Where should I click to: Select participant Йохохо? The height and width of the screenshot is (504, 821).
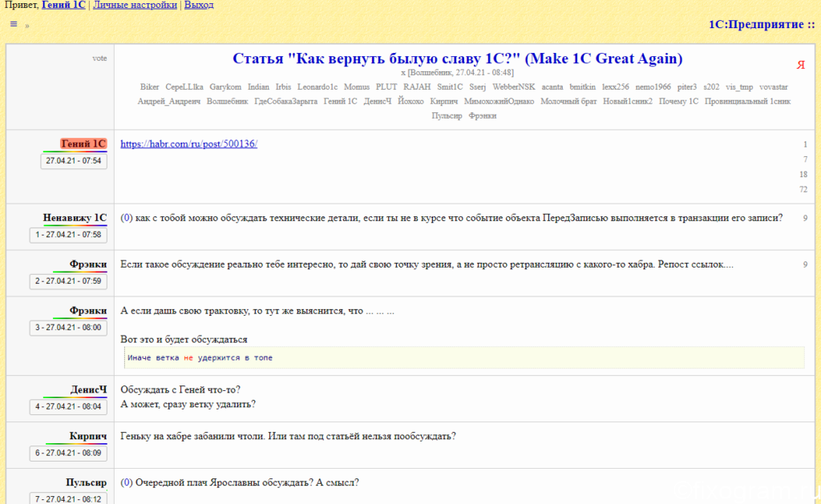point(410,102)
